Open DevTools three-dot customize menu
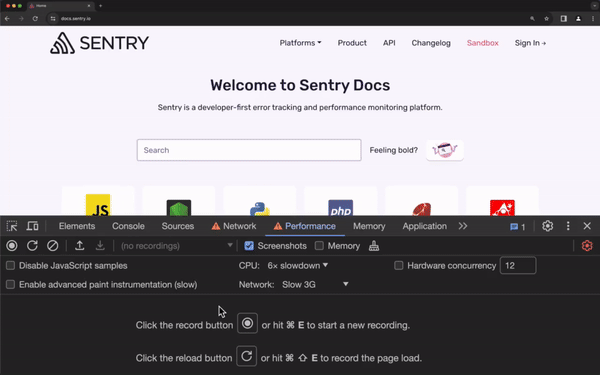600x375 pixels. click(x=568, y=226)
